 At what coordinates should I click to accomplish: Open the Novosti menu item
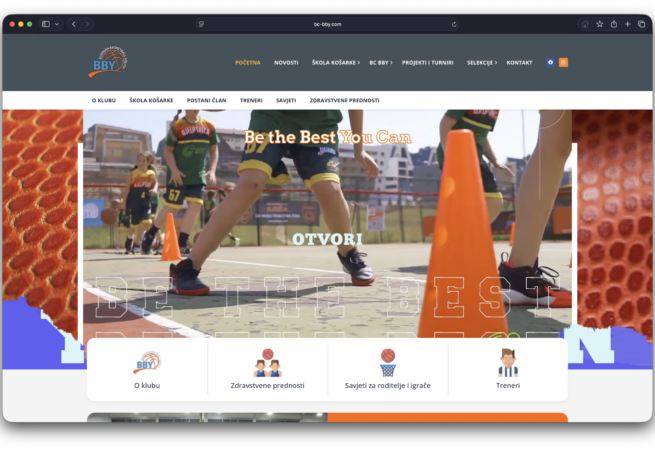[x=286, y=62]
